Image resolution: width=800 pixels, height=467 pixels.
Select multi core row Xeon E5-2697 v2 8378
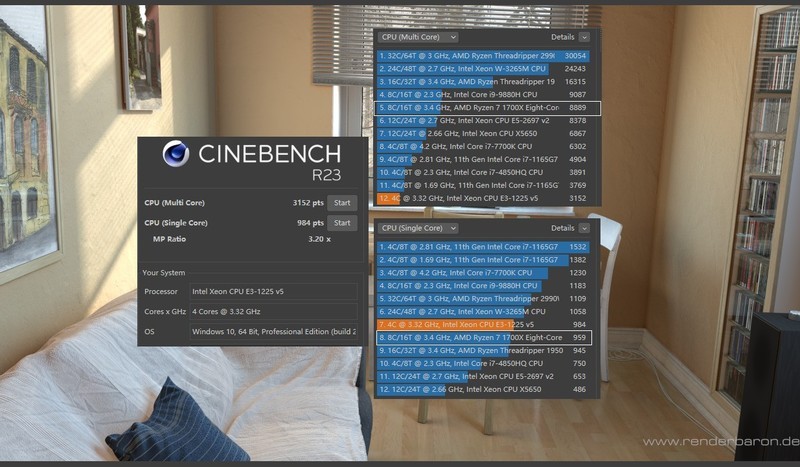point(483,120)
